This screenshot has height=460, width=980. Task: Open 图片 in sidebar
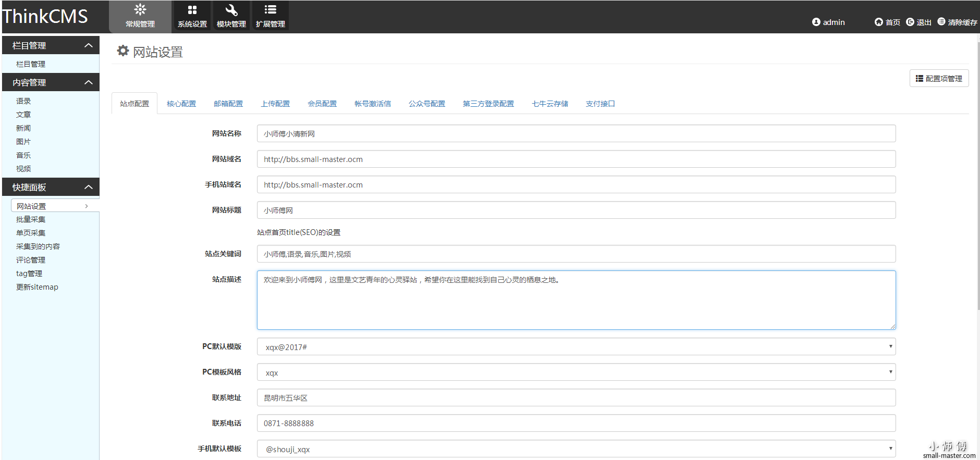(23, 142)
